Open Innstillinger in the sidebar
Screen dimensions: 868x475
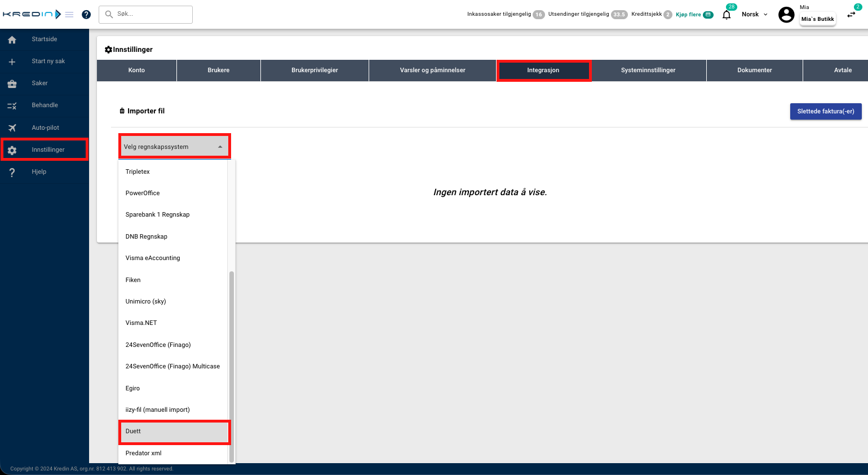(x=45, y=149)
